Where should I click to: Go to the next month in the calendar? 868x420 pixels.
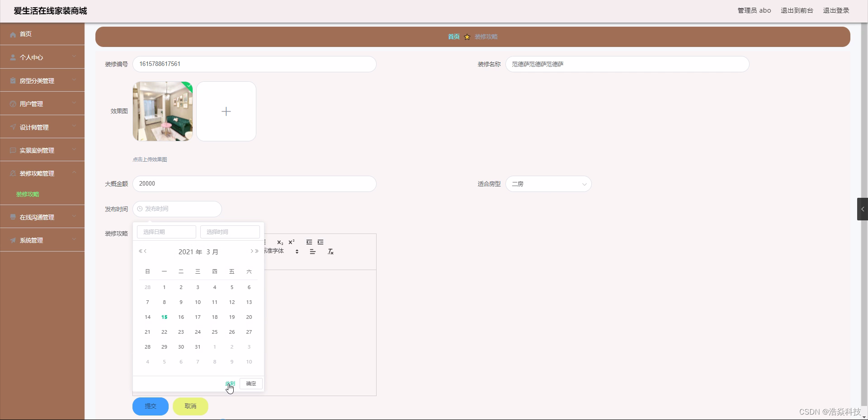click(252, 251)
